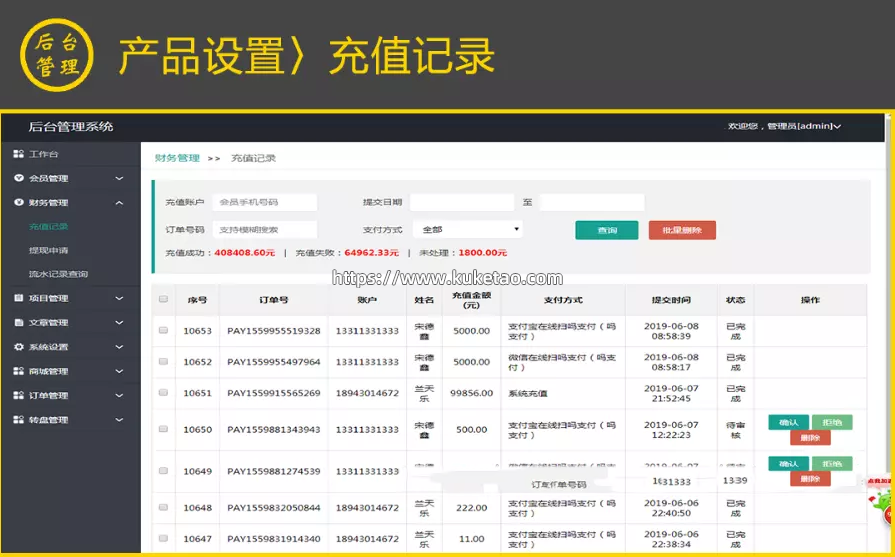
Task: Click the 商城管理 mall icon
Action: click(x=18, y=371)
